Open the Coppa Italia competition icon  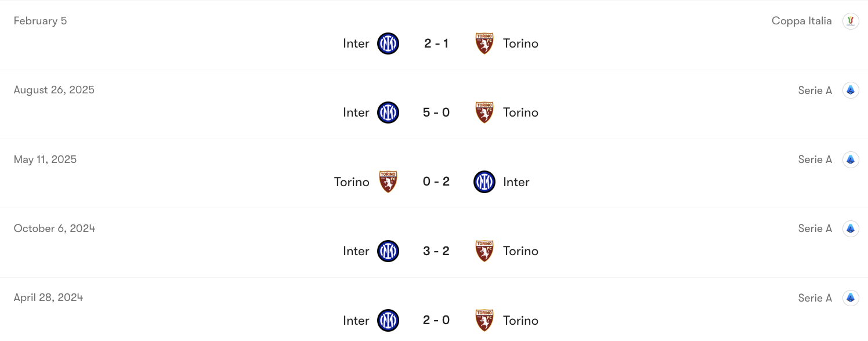coord(851,20)
